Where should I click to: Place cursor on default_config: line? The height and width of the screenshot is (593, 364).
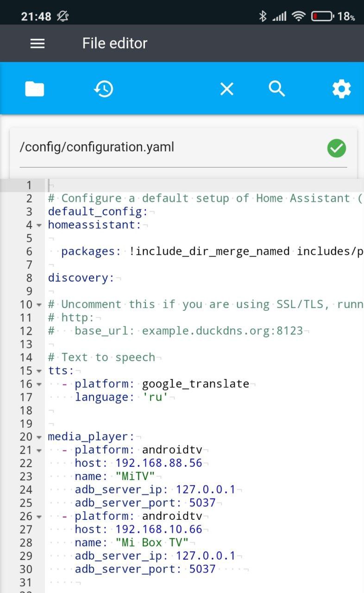point(98,212)
